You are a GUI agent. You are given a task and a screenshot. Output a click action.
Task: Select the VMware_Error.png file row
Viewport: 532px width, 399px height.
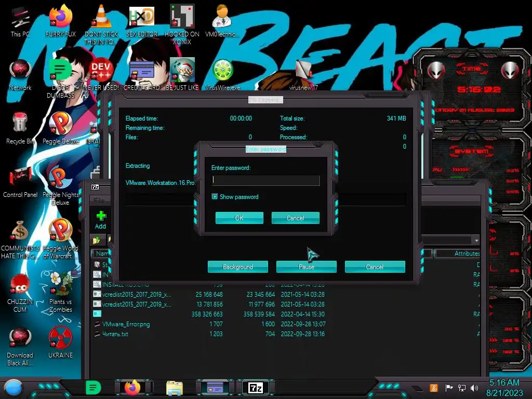[x=285, y=324]
